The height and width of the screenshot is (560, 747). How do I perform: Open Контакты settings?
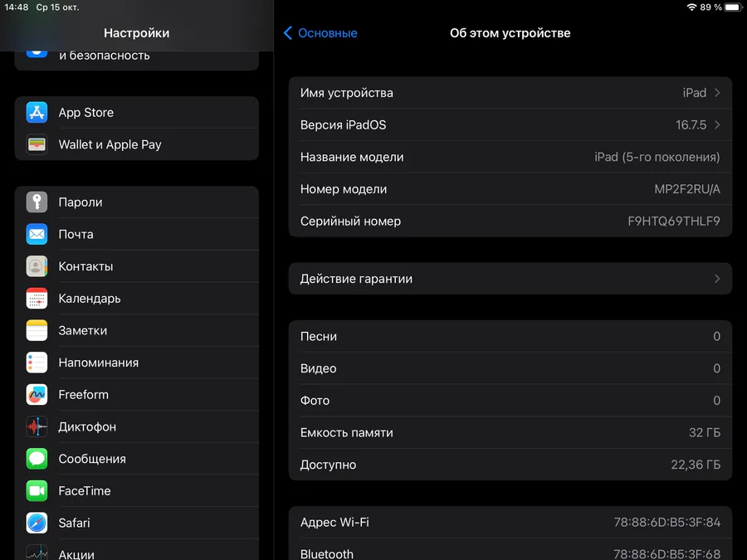(137, 266)
